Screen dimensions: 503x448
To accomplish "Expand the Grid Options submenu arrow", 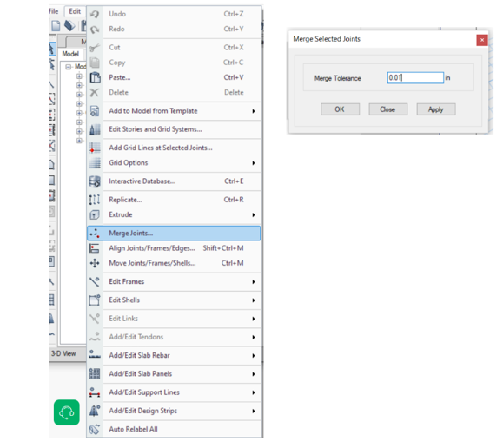I will pyautogui.click(x=254, y=163).
